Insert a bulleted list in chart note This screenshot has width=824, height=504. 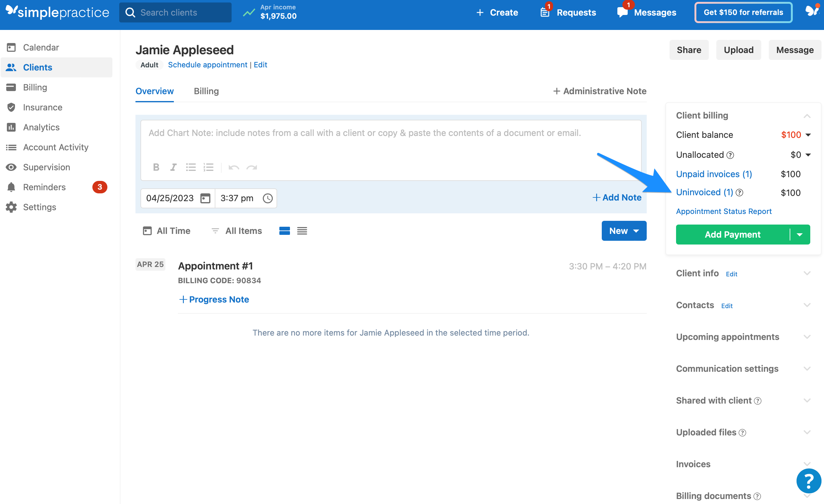pos(191,167)
